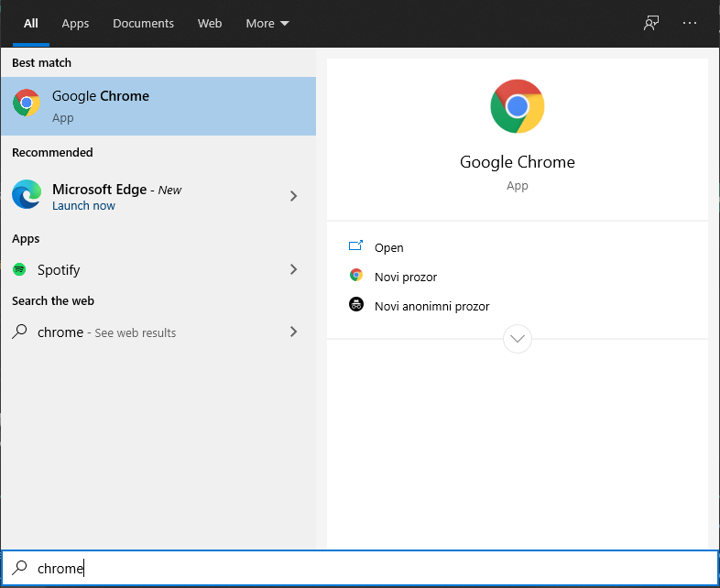
Task: Expand Microsoft Edge result arrow
Action: coord(293,196)
